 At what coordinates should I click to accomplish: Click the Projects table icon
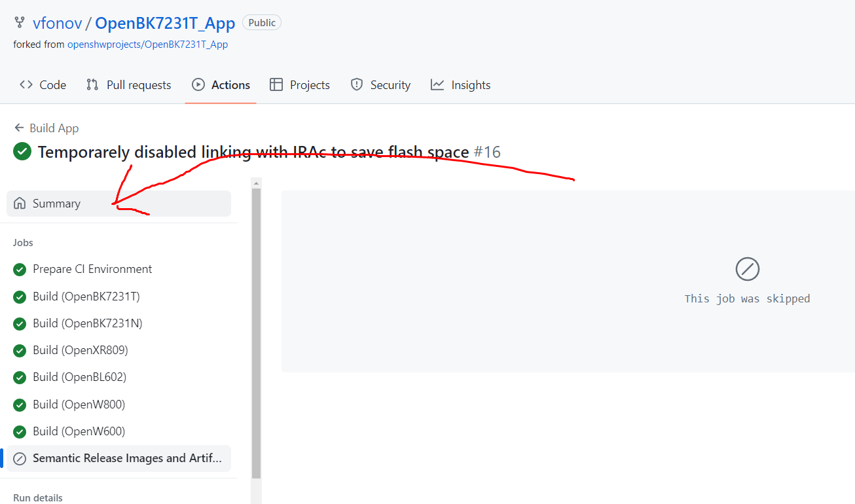(x=276, y=85)
